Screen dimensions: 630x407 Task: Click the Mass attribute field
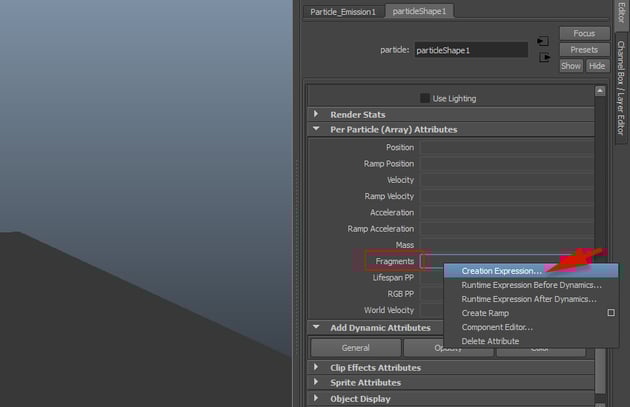point(507,245)
